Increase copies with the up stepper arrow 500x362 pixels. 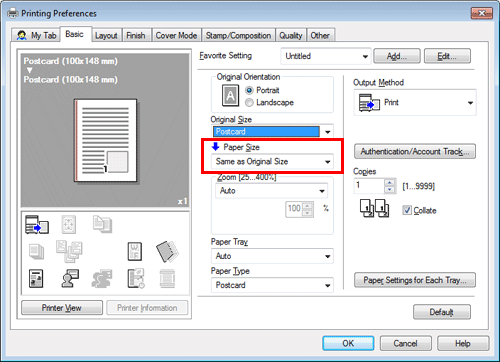coord(389,182)
